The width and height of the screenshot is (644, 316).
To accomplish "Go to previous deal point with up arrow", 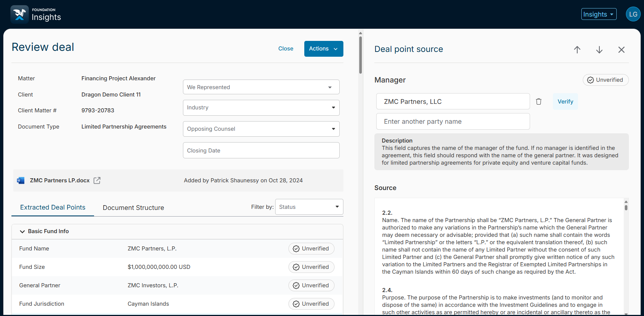I will tap(577, 50).
